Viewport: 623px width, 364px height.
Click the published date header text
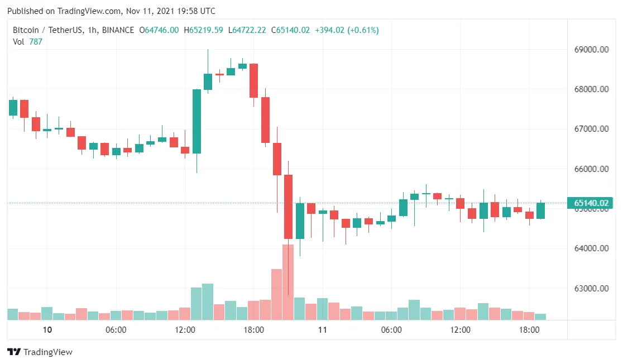(x=111, y=11)
